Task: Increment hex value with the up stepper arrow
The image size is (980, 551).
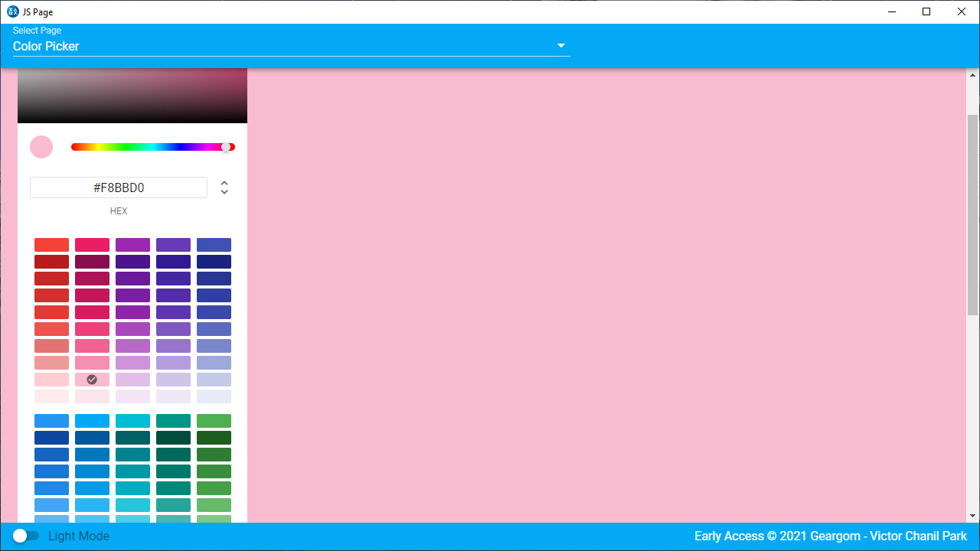Action: point(224,182)
